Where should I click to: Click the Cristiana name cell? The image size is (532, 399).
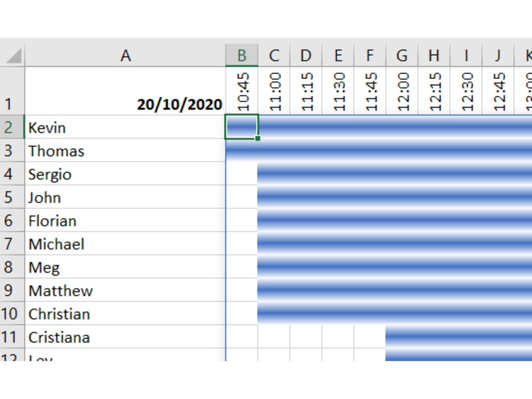pos(125,337)
